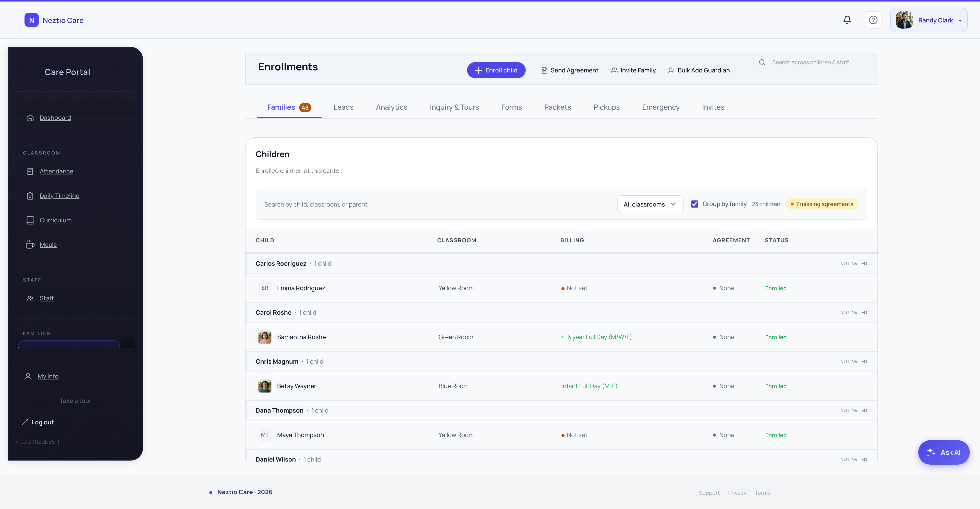Switch to the Leads tab
Image resolution: width=980 pixels, height=509 pixels.
(343, 107)
